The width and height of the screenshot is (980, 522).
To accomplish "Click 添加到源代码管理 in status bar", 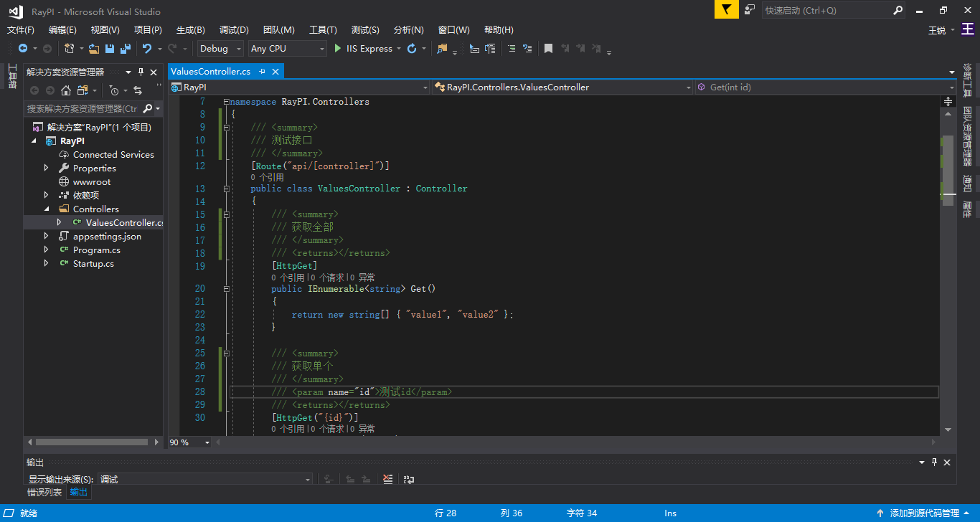I will [923, 513].
